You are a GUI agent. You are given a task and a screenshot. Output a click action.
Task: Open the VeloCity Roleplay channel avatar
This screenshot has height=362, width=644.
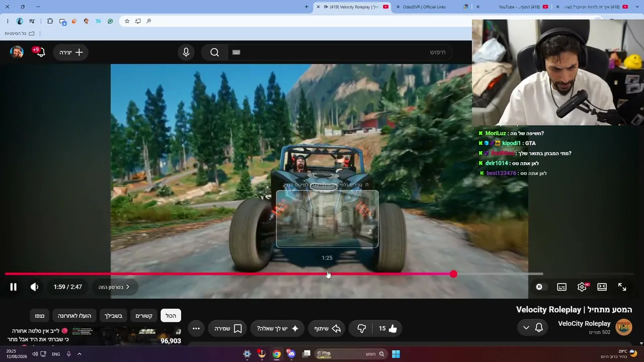coord(624,327)
